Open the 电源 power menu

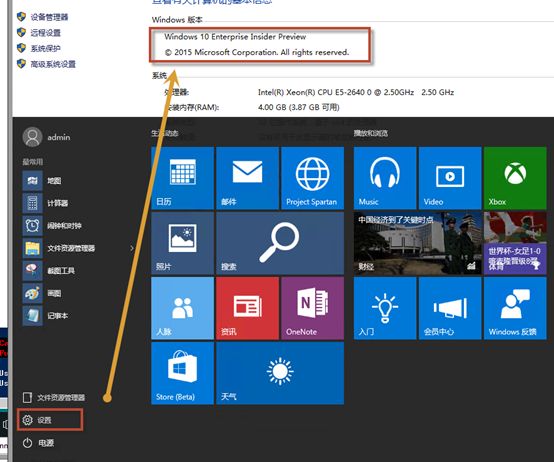tap(39, 443)
